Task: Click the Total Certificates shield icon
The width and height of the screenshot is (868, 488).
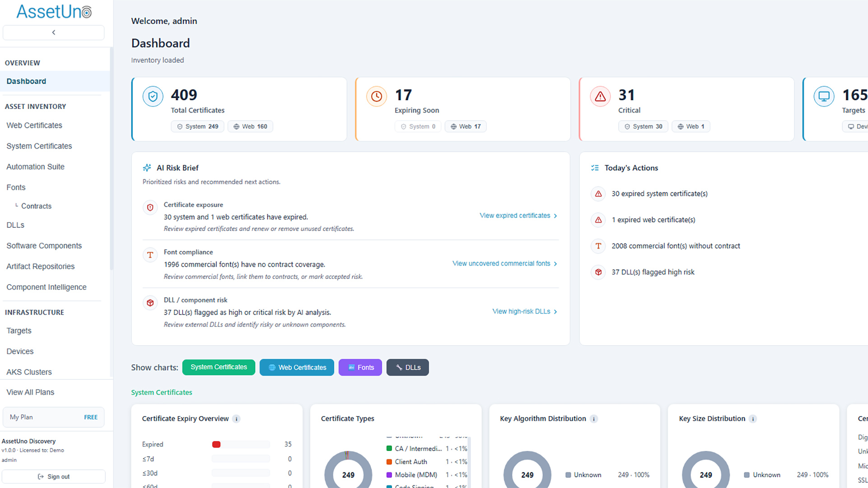Action: pyautogui.click(x=153, y=96)
